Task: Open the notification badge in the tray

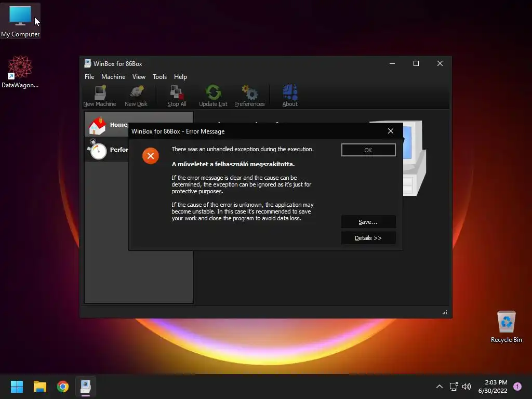Action: (x=517, y=387)
